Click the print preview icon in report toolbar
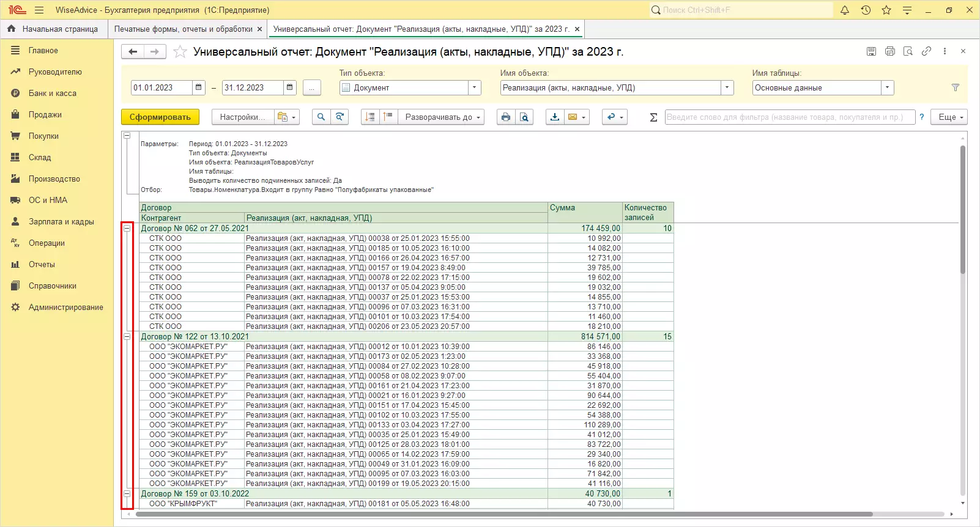980x527 pixels. [x=524, y=117]
